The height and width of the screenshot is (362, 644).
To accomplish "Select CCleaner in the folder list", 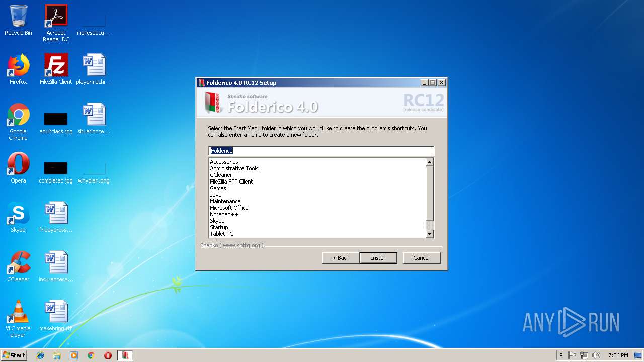I will [x=221, y=175].
